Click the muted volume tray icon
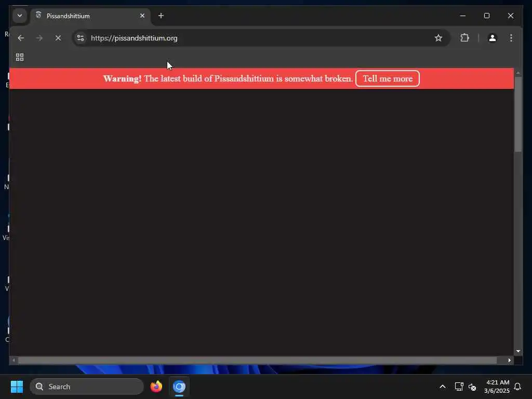This screenshot has width=532, height=399. 472,387
